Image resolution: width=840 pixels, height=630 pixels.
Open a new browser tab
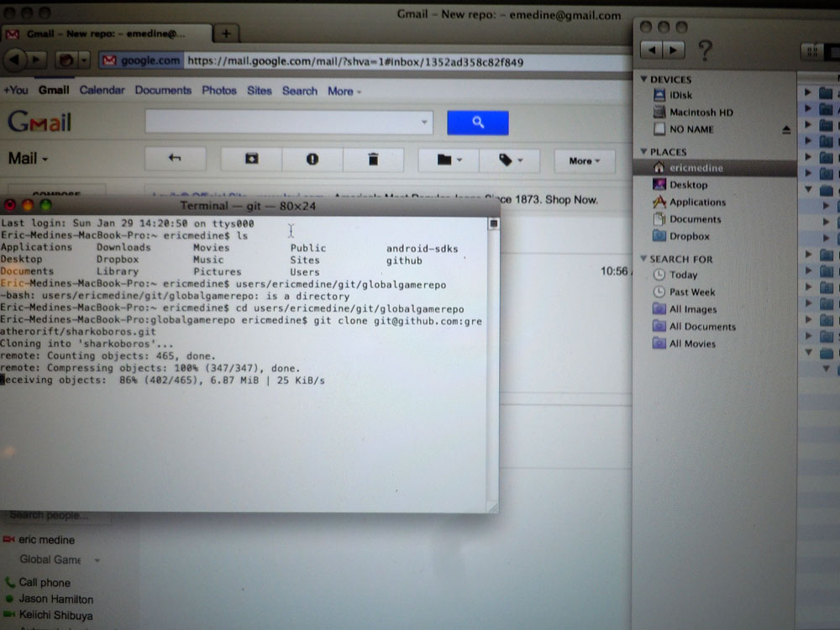226,34
